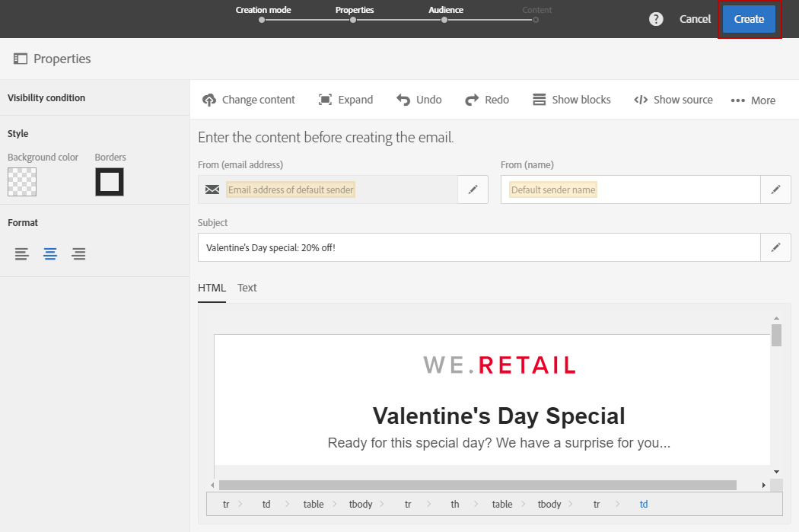Choose center alignment format
799x532 pixels.
[x=50, y=254]
